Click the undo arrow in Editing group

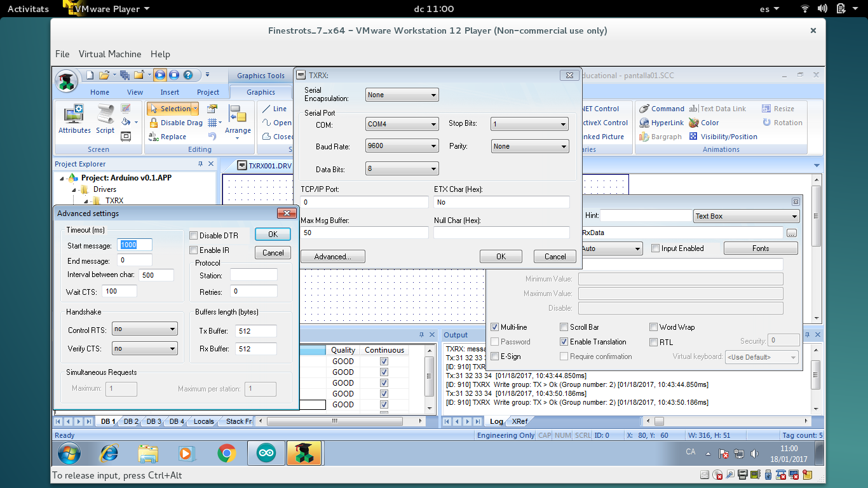pyautogui.click(x=212, y=137)
